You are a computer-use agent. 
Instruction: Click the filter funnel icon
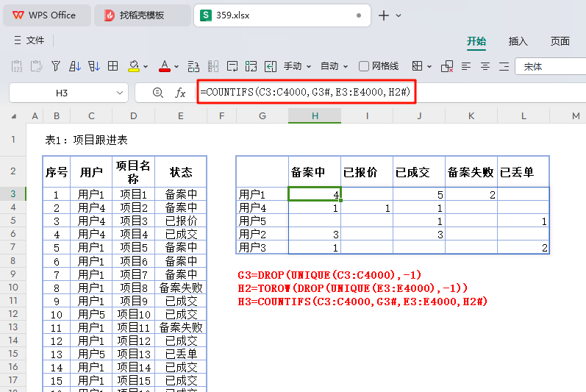tap(56, 66)
